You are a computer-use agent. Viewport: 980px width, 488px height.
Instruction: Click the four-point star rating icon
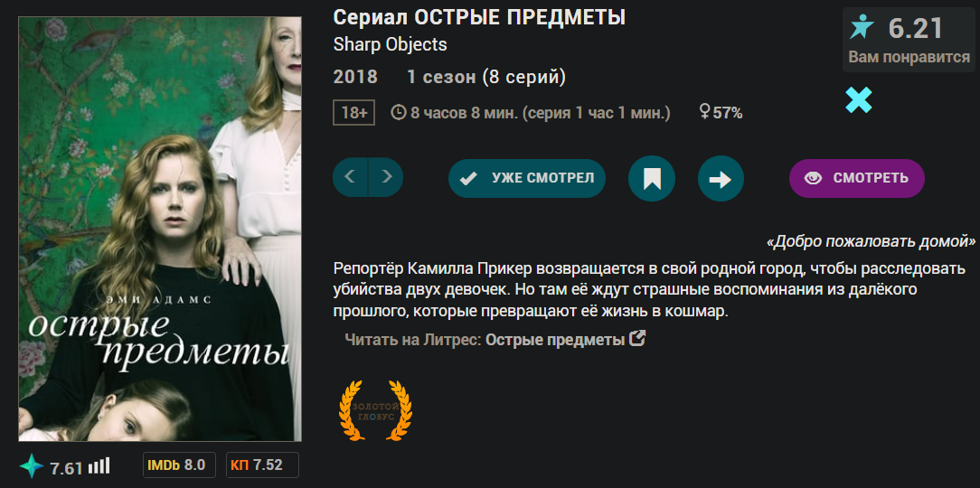tap(32, 466)
